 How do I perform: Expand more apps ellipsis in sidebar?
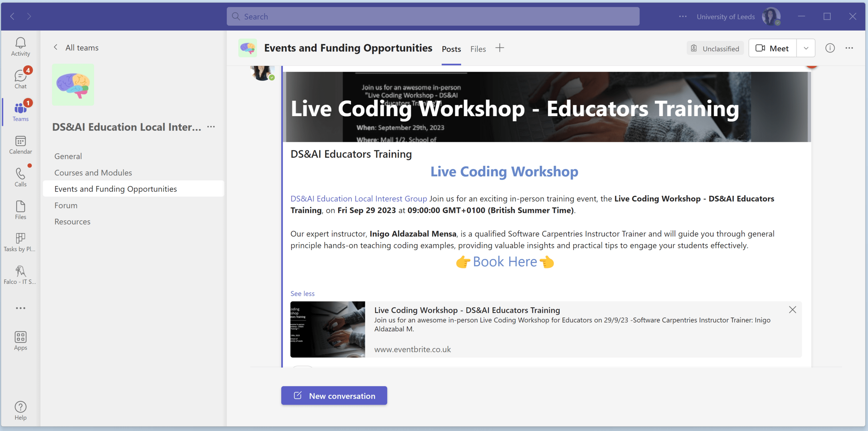pyautogui.click(x=20, y=308)
